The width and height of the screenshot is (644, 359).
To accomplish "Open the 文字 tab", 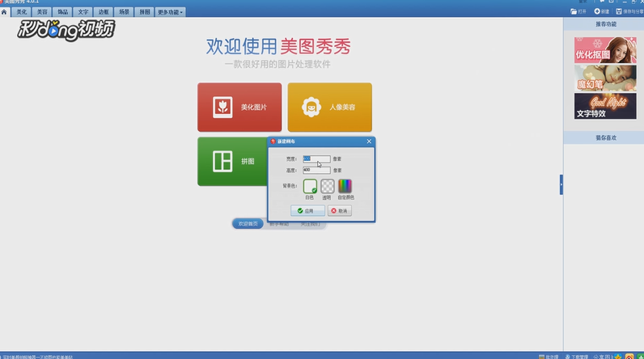I will pos(83,12).
